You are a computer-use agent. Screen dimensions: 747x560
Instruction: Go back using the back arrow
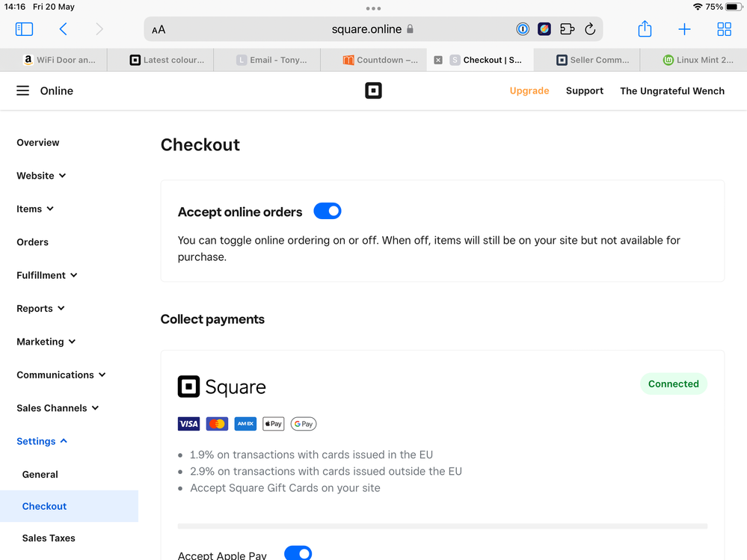[64, 29]
